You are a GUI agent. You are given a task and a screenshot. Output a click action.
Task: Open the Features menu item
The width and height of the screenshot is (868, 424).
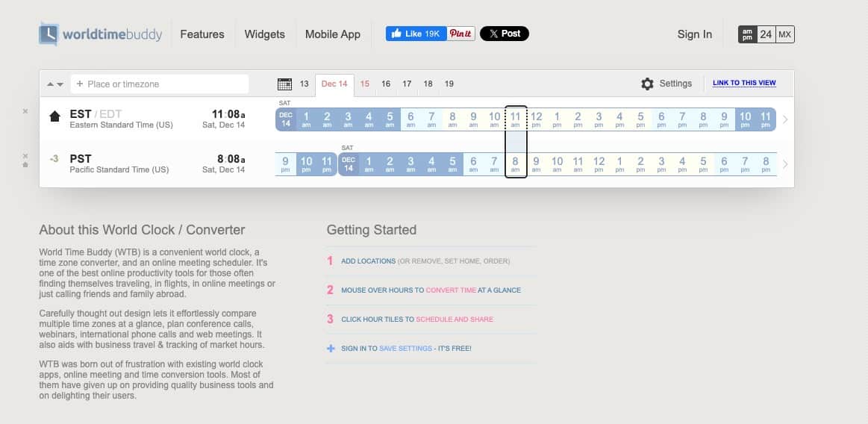(x=202, y=34)
